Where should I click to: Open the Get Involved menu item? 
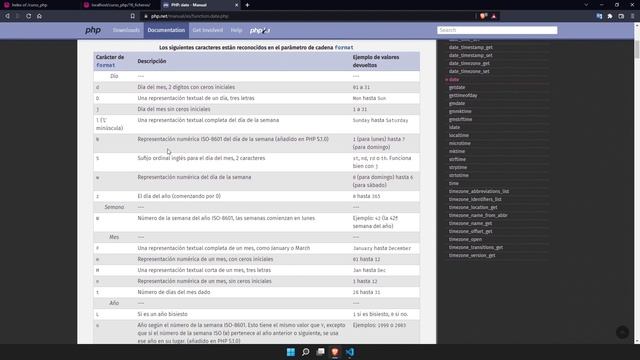(207, 30)
